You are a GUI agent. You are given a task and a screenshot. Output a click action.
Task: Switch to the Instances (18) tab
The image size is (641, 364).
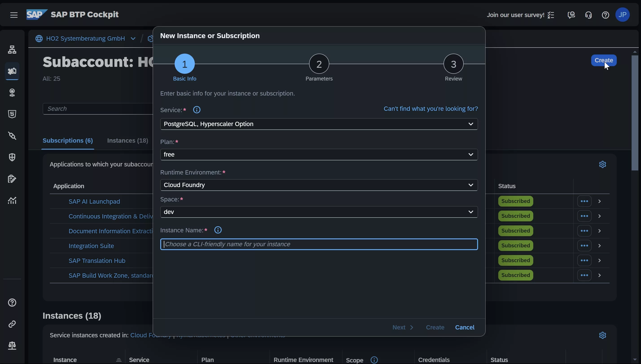pos(127,140)
